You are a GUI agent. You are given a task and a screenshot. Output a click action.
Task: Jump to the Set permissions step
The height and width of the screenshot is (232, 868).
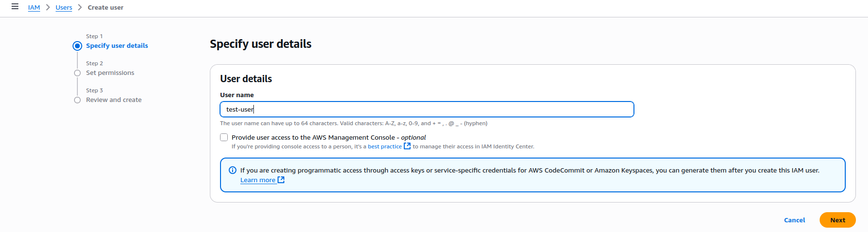pos(110,73)
